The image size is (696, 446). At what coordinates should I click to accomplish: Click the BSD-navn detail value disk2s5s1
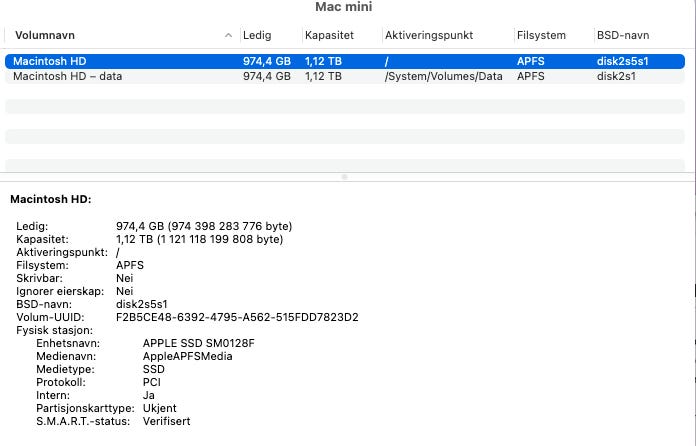click(142, 304)
